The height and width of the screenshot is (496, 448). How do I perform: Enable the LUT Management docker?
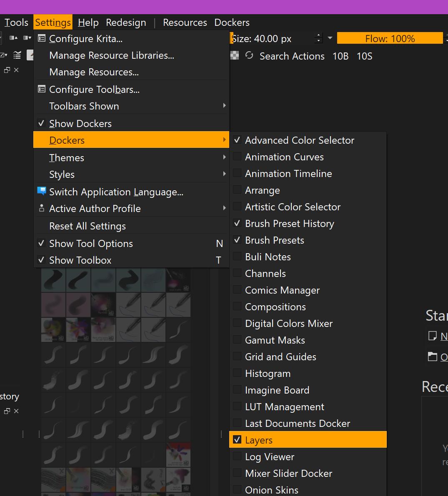coord(308,406)
